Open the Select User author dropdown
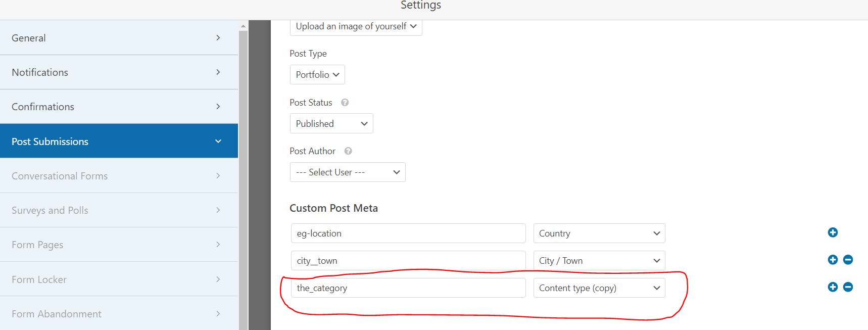The height and width of the screenshot is (330, 868). coord(348,172)
